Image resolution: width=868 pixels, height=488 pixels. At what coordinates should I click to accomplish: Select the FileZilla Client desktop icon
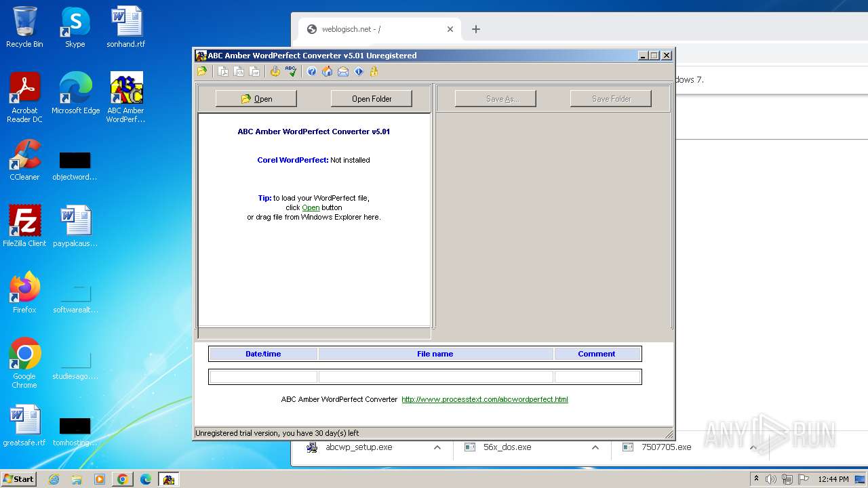pos(24,226)
